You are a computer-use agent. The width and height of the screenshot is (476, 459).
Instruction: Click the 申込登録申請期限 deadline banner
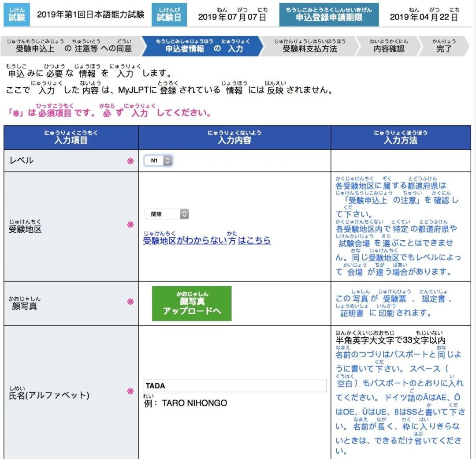pyautogui.click(x=328, y=15)
